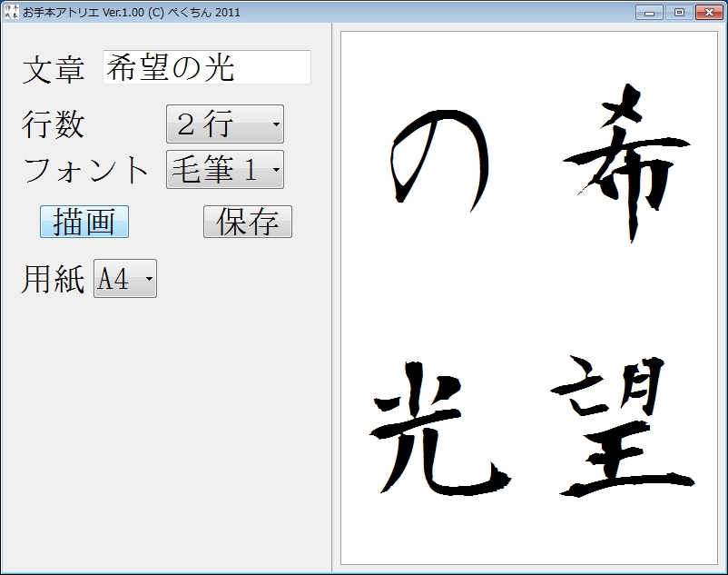Click the dropdown arrow next to A4
Screen dimensions: 728x575
coord(148,279)
